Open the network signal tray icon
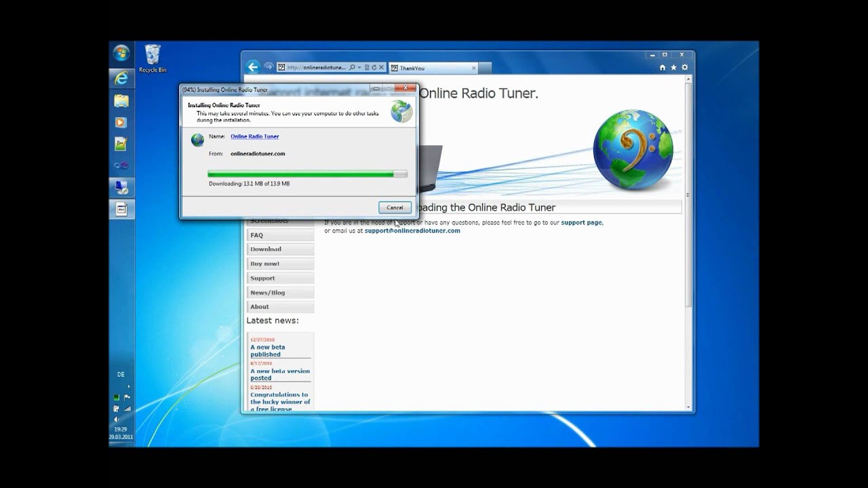Screen dimensions: 868x488 [127, 409]
